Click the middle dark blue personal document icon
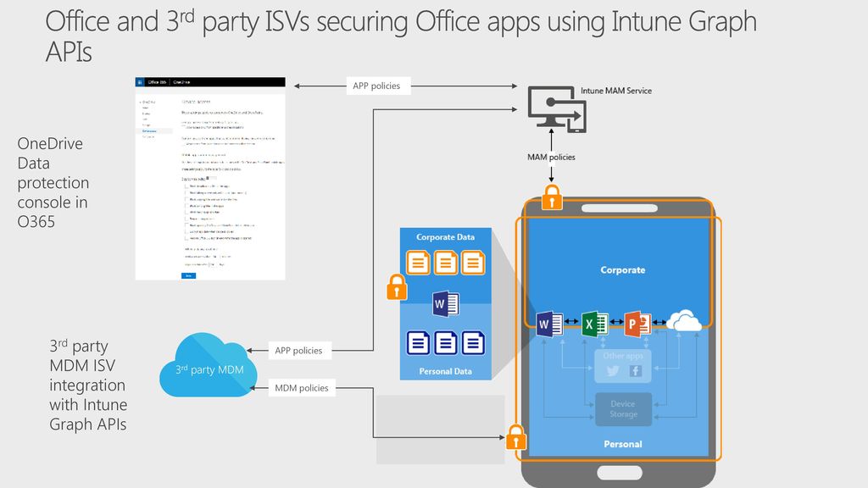This screenshot has width=868, height=488. click(x=446, y=343)
